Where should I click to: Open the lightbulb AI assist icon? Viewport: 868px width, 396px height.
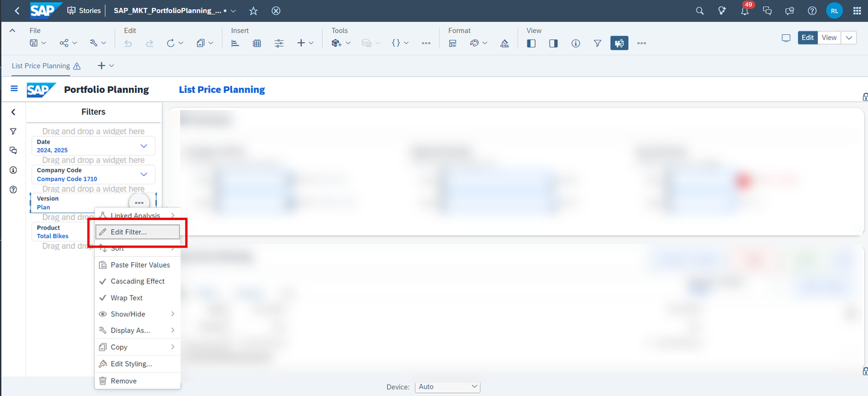click(x=722, y=11)
